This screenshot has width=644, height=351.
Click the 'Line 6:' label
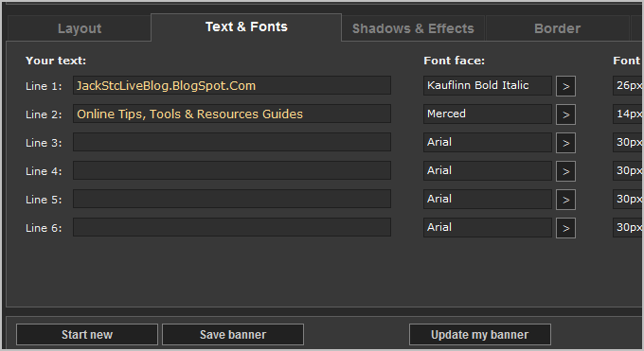pos(44,228)
